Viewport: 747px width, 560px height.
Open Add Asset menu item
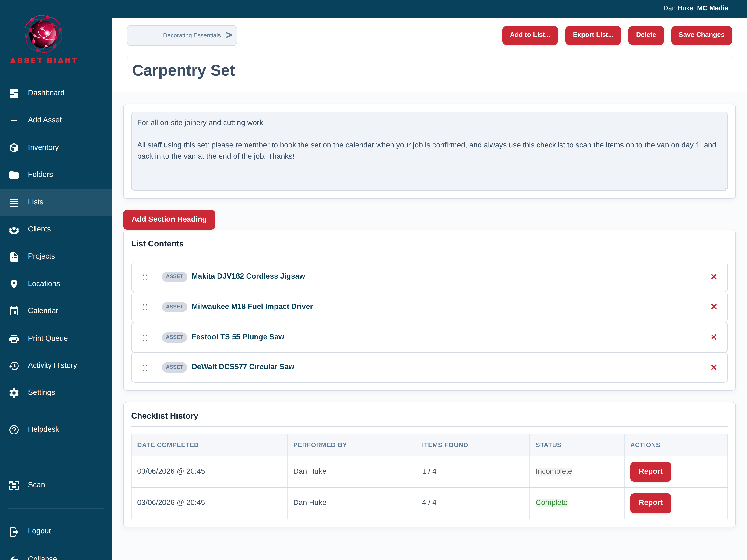56,120
